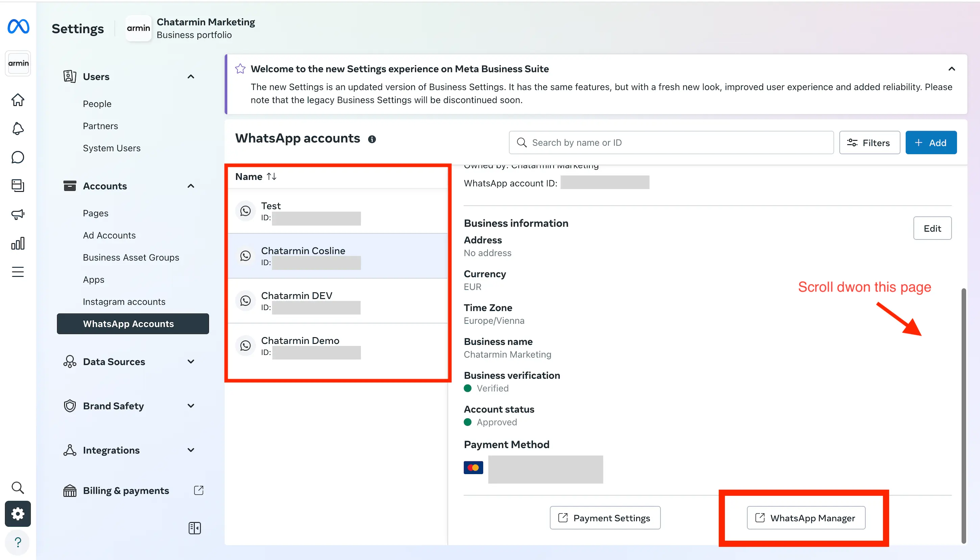Viewport: 980px width, 560px height.
Task: Expand the Data Sources section
Action: pos(191,361)
